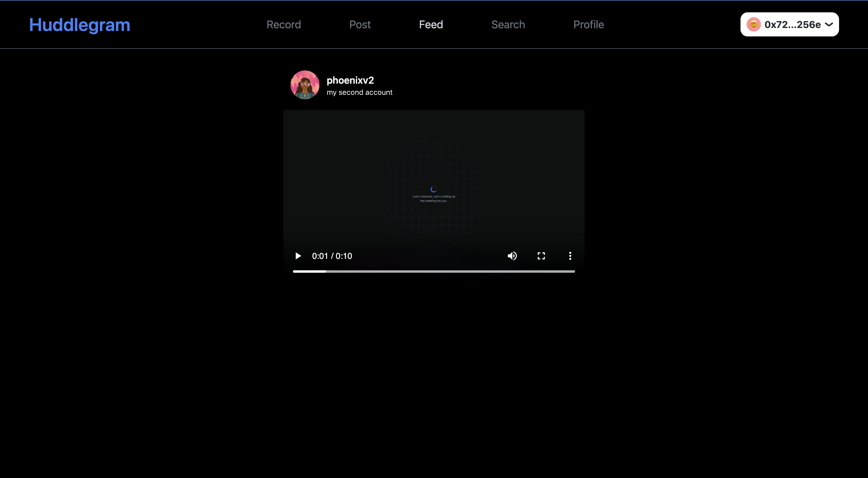Enter fullscreen video mode
The width and height of the screenshot is (868, 478).
[541, 256]
